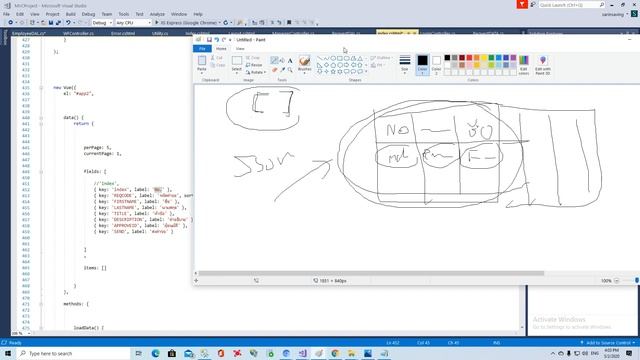
Task: Choose the red swatch in Paint palette
Action: click(469, 58)
